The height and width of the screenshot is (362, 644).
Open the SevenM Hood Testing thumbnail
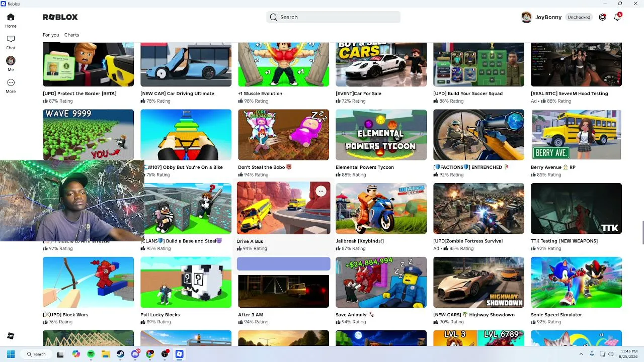coord(576,64)
